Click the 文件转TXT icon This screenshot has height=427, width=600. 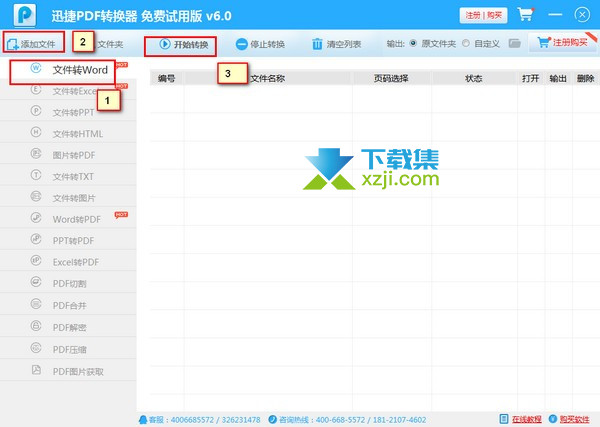[36, 175]
